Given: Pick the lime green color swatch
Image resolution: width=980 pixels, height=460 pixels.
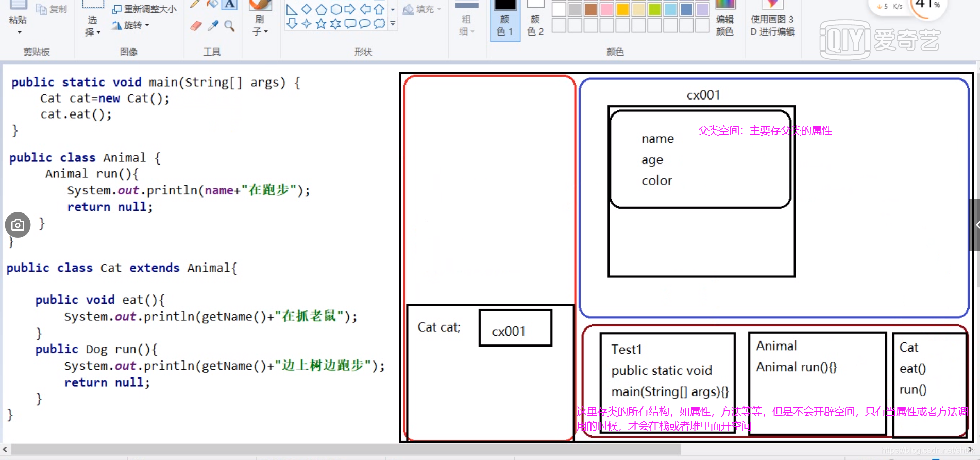Looking at the screenshot, I should tap(655, 9).
